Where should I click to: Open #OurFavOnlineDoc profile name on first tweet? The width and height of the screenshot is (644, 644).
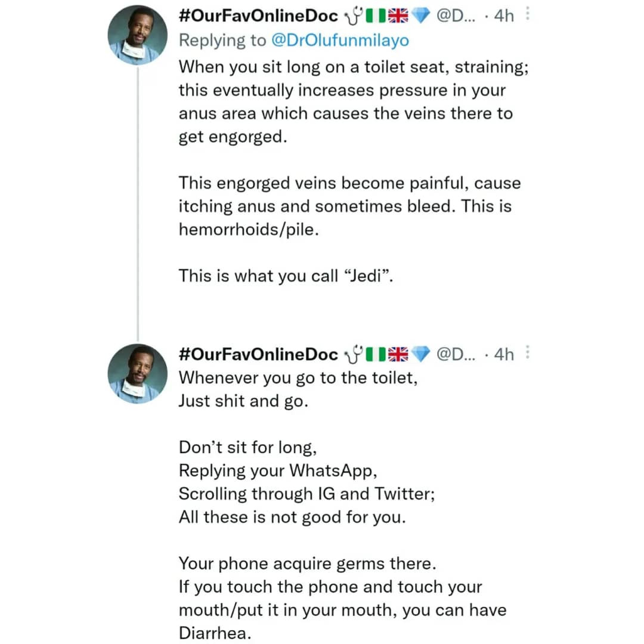(x=258, y=17)
